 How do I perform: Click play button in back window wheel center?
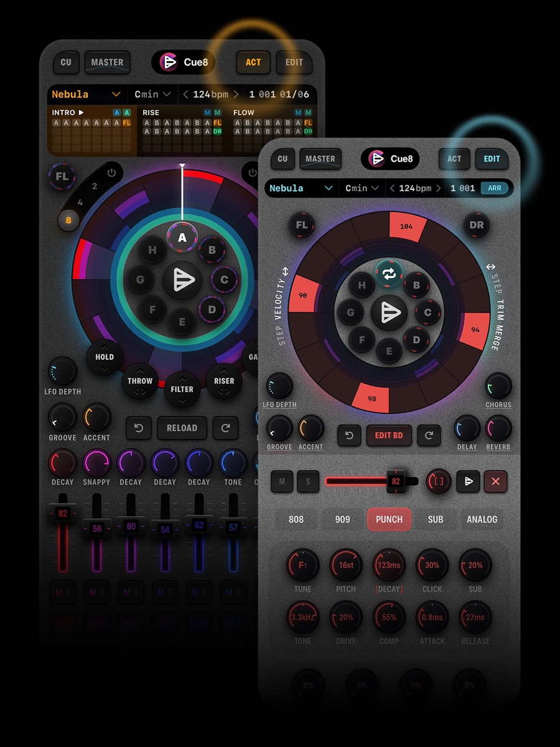click(x=182, y=280)
